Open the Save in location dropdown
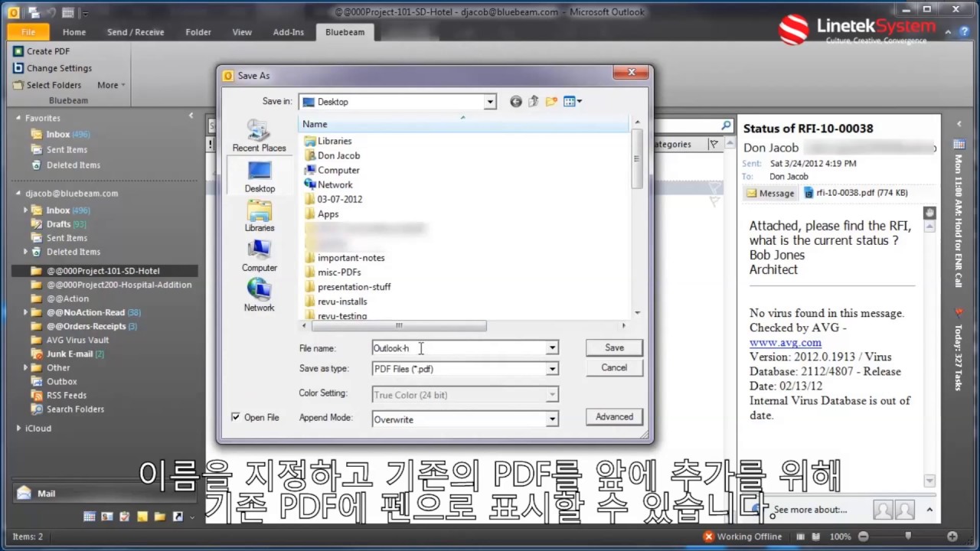This screenshot has width=980, height=551. (x=489, y=102)
